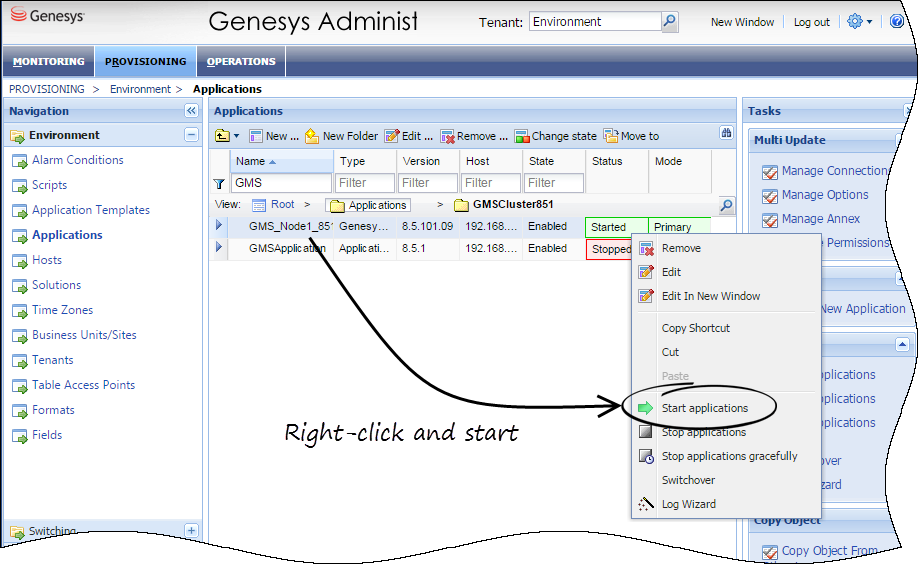919x565 pixels.
Task: Open help via the question mark icon
Action: (x=897, y=22)
